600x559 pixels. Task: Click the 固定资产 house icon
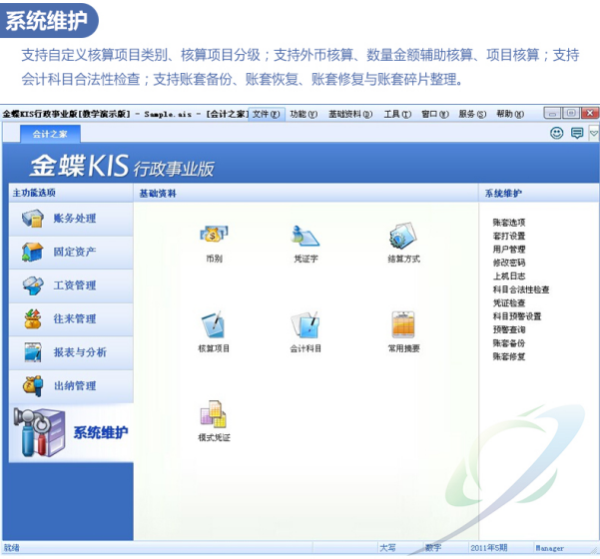point(33,252)
